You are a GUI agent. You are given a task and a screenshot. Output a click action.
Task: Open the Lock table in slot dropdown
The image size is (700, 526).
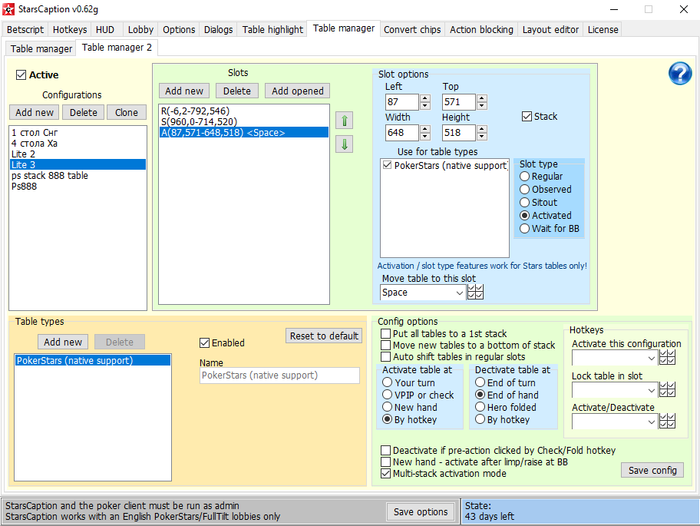click(x=650, y=389)
